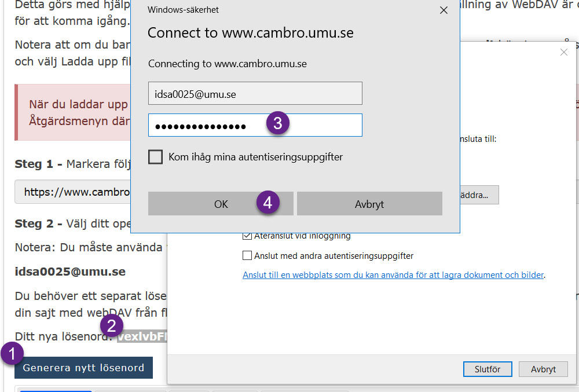
Task: Uncheck Återanslut vid inloggning
Action: 247,236
